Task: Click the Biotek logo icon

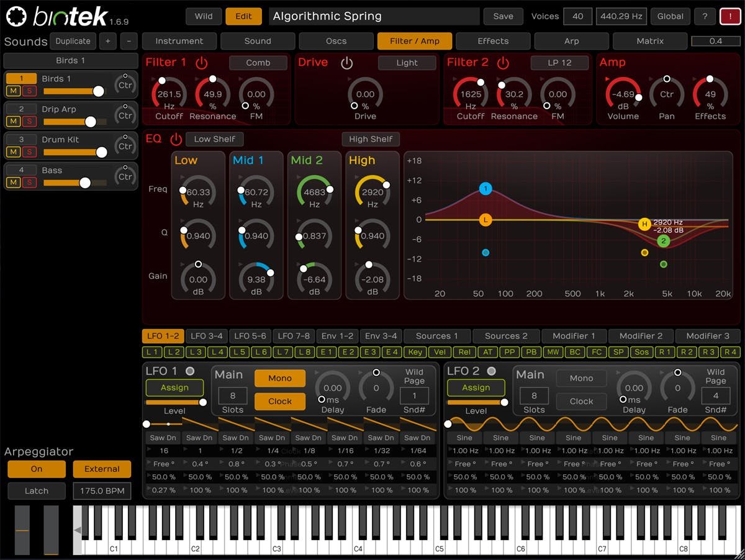Action: 17,17
